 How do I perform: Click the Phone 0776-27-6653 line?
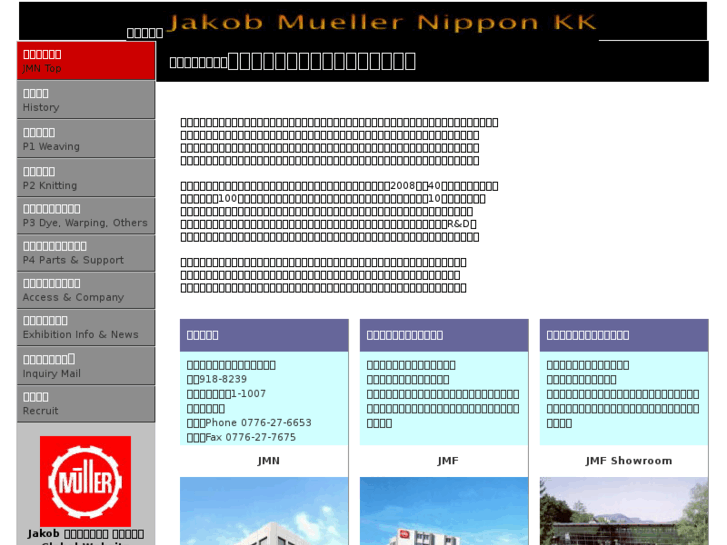[249, 423]
